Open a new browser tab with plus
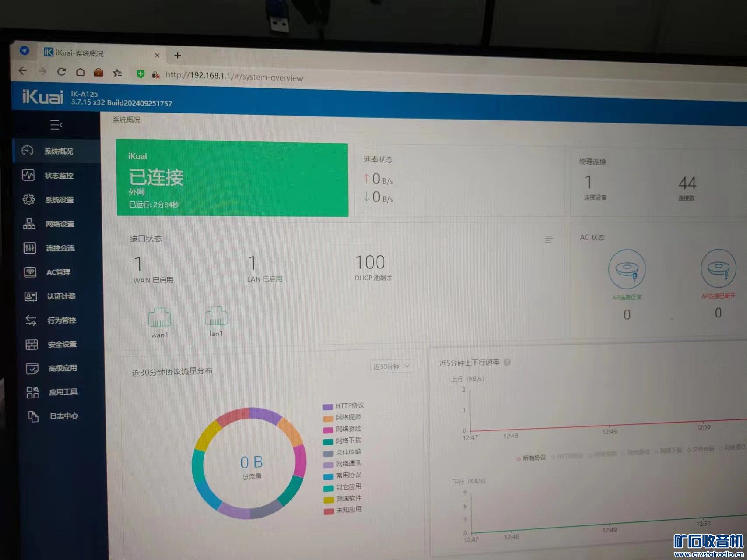Viewport: 747px width, 560px height. (177, 55)
